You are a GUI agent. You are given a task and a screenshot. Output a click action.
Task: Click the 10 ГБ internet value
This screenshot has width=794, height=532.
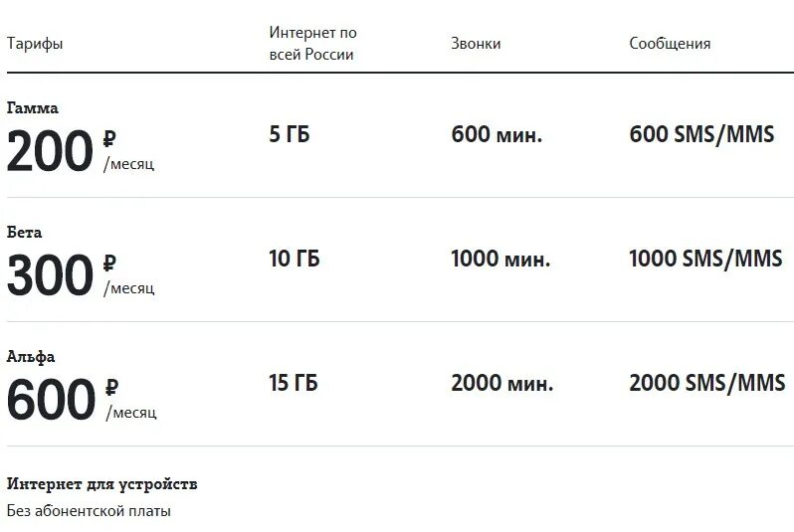[x=295, y=259]
